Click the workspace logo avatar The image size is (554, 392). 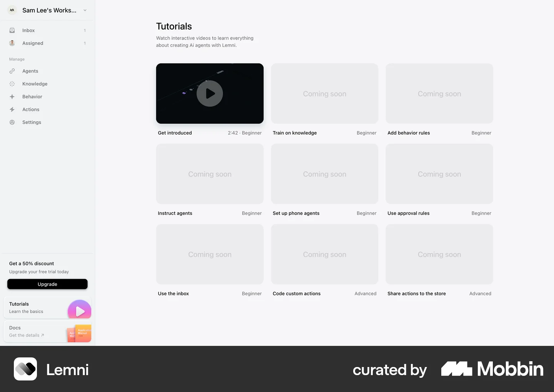[12, 10]
